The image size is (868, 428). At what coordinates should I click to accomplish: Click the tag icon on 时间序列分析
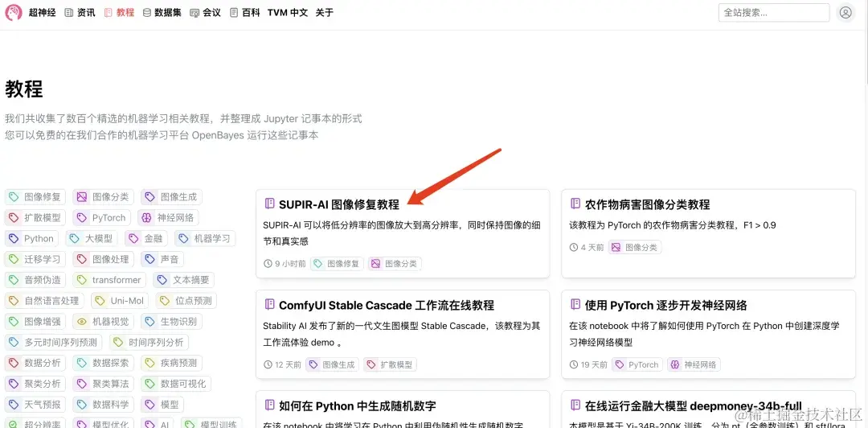118,342
